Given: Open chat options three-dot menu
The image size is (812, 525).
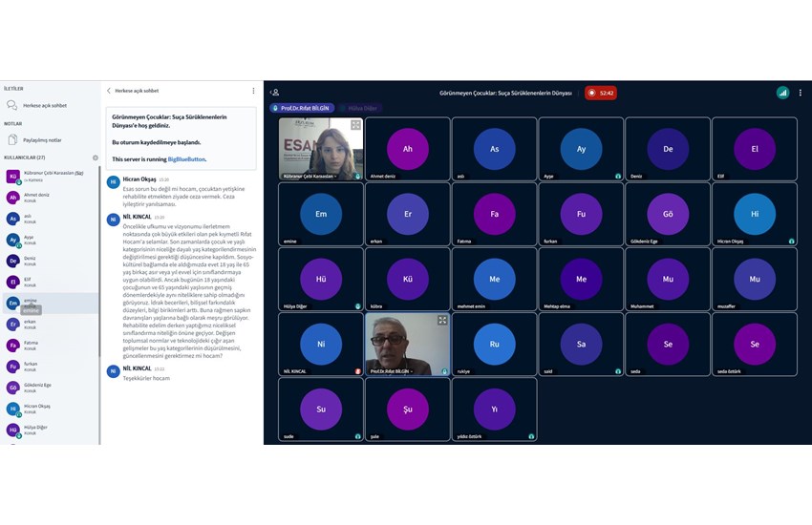Looking at the screenshot, I should coord(253,91).
